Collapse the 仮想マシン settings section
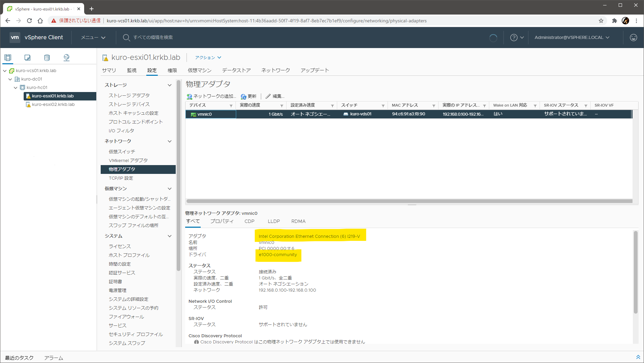 tap(170, 189)
